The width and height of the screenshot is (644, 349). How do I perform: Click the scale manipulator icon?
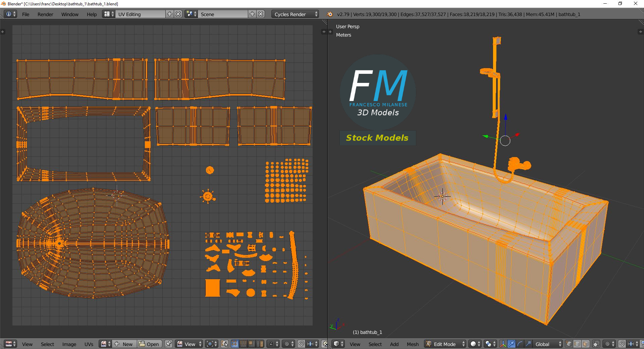[528, 344]
